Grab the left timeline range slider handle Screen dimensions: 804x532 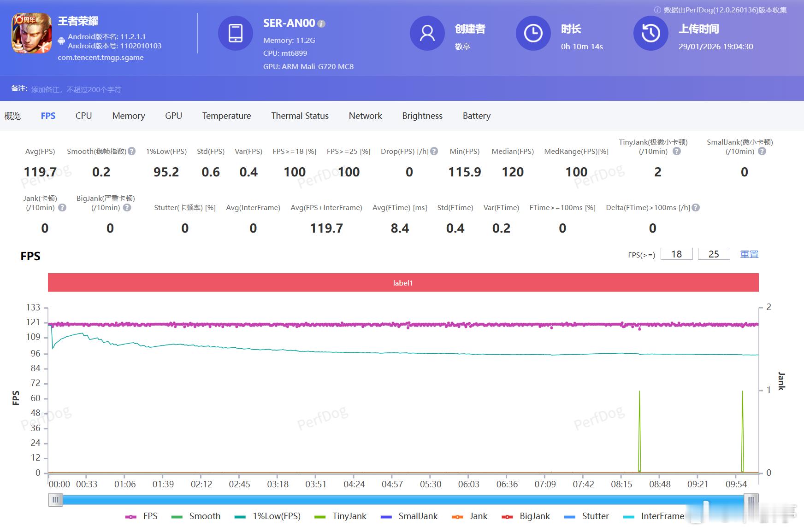click(x=55, y=500)
